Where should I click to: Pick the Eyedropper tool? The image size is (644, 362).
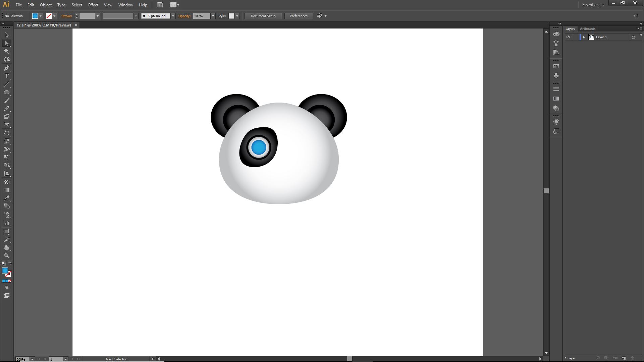click(6, 198)
